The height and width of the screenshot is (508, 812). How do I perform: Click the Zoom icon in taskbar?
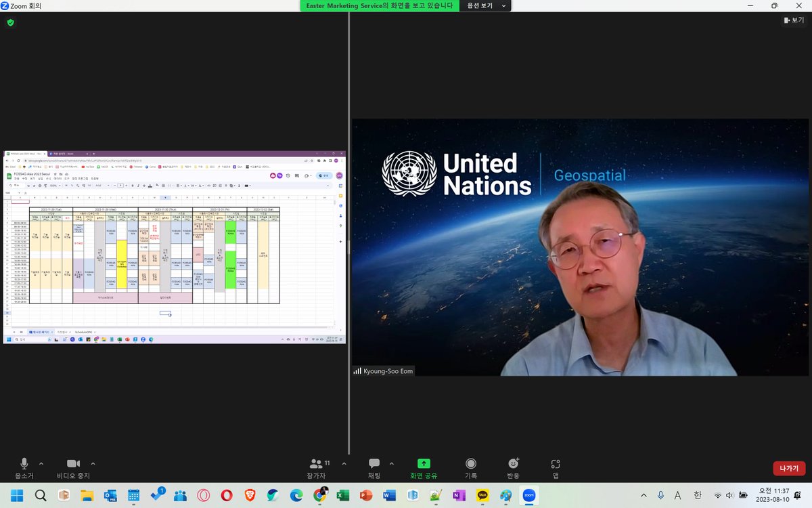(529, 496)
